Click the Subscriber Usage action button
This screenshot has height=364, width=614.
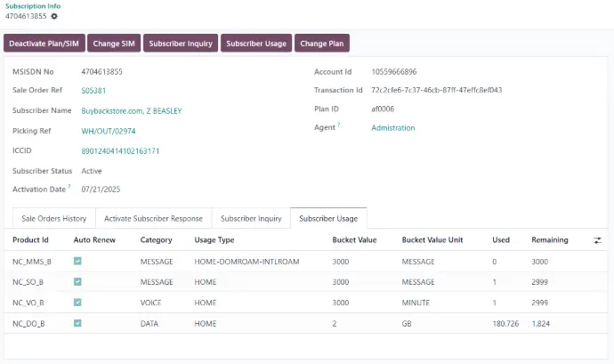pos(255,43)
